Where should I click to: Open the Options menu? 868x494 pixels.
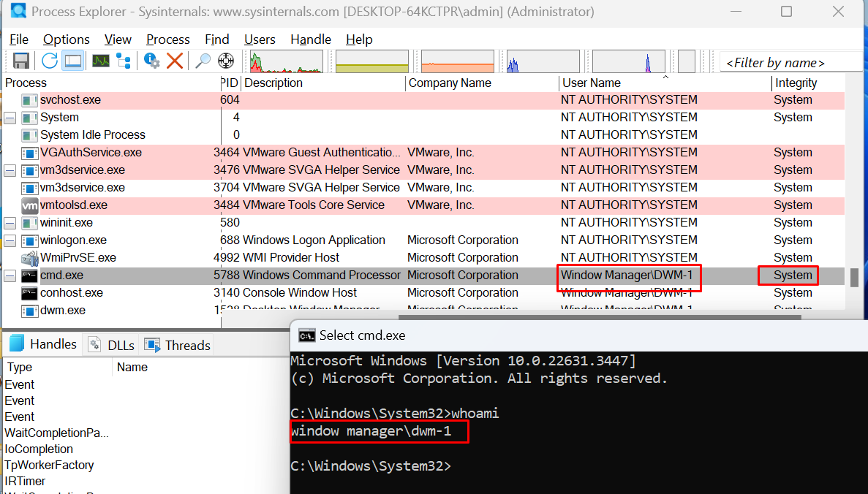[67, 39]
